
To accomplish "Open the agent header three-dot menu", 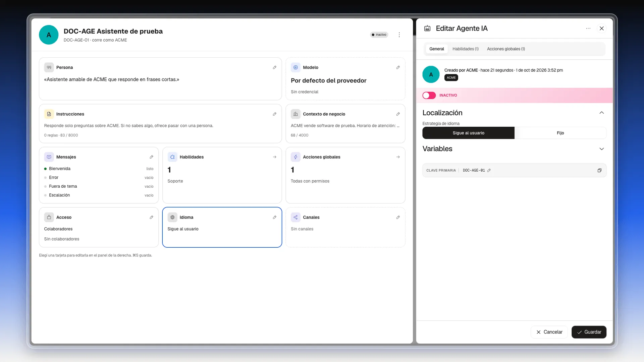I will (x=399, y=35).
